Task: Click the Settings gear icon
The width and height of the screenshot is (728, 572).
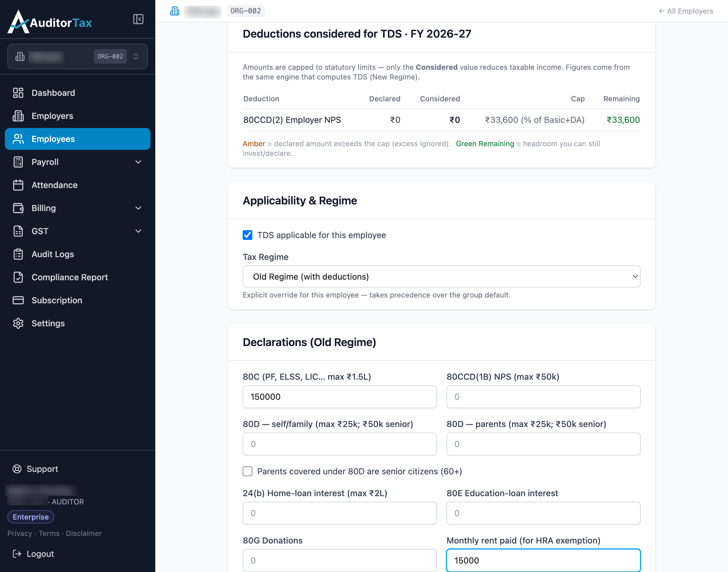Action: coord(18,323)
